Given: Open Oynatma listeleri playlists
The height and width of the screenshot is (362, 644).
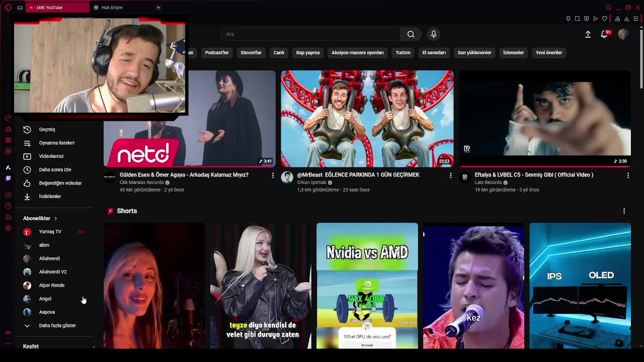Looking at the screenshot, I should coord(54,143).
